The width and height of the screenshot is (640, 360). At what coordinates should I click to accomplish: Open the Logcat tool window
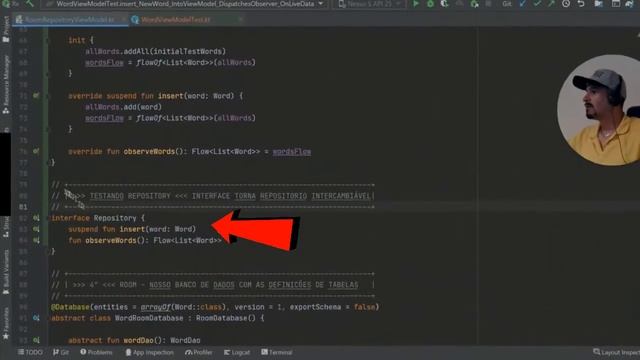(237, 352)
